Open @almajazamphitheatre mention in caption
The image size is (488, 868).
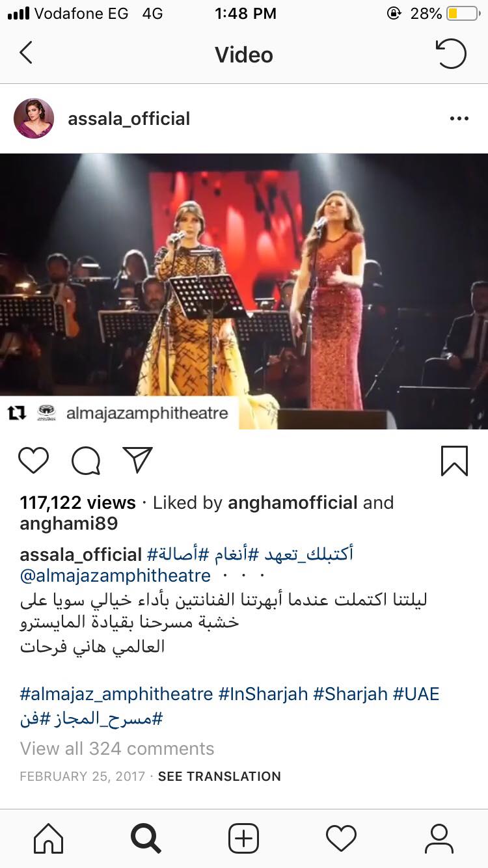[115, 576]
